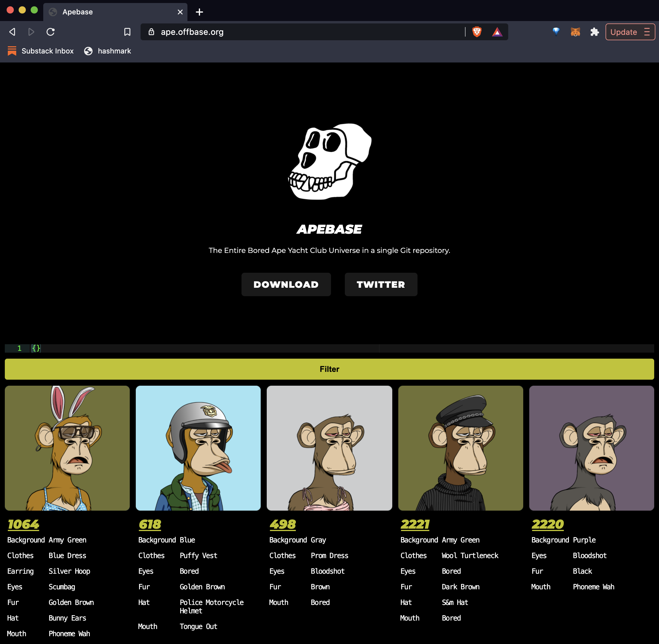The height and width of the screenshot is (644, 659).
Task: Open the Extensions puzzle piece menu
Action: click(594, 32)
